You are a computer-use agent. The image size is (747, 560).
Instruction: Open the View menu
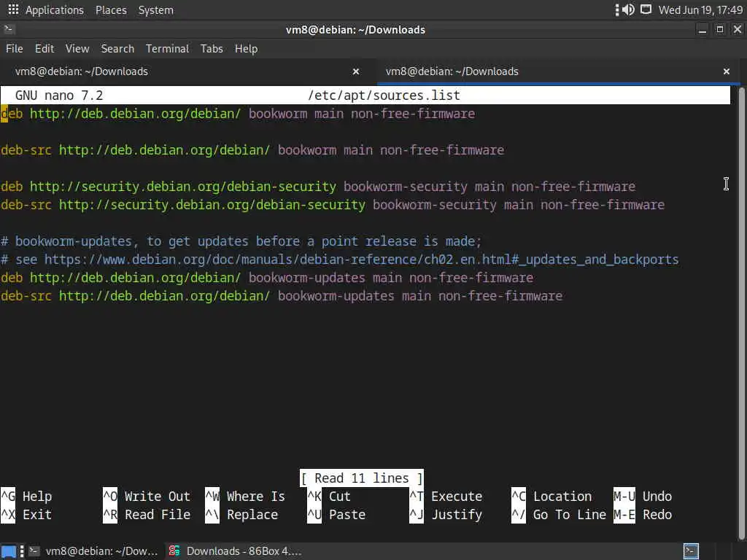(77, 49)
